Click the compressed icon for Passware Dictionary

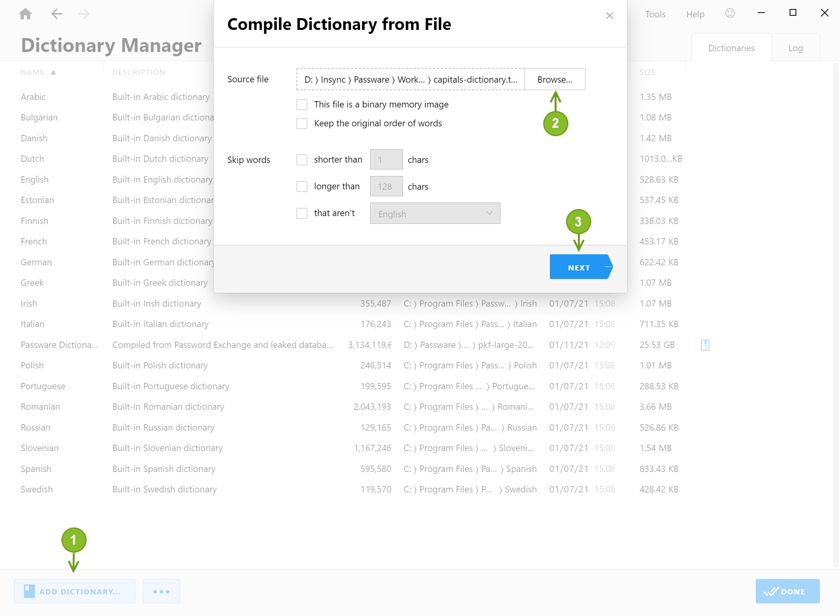pyautogui.click(x=705, y=345)
